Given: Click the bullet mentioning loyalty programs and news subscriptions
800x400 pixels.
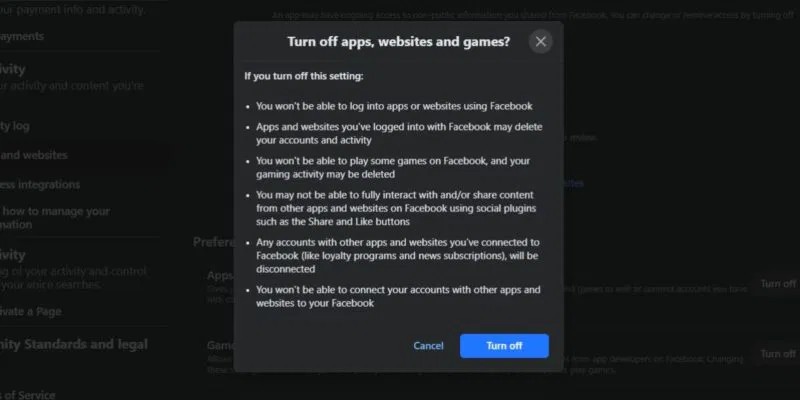Looking at the screenshot, I should coord(397,255).
